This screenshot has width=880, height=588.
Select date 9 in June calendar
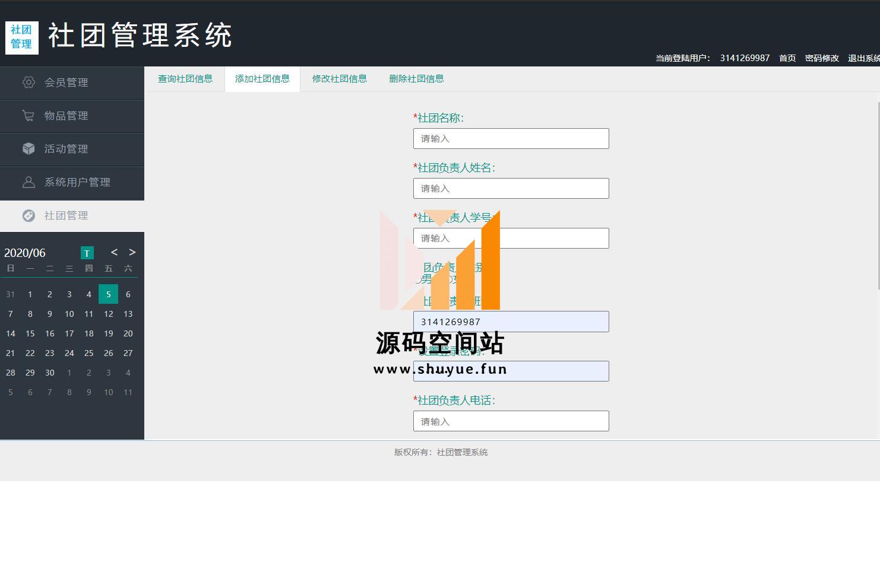pos(49,314)
